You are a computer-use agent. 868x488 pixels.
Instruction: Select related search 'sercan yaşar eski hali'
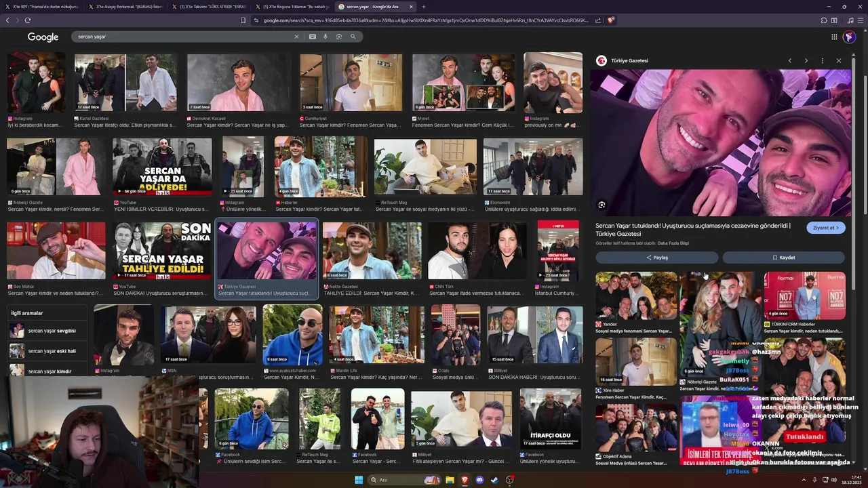click(47, 351)
